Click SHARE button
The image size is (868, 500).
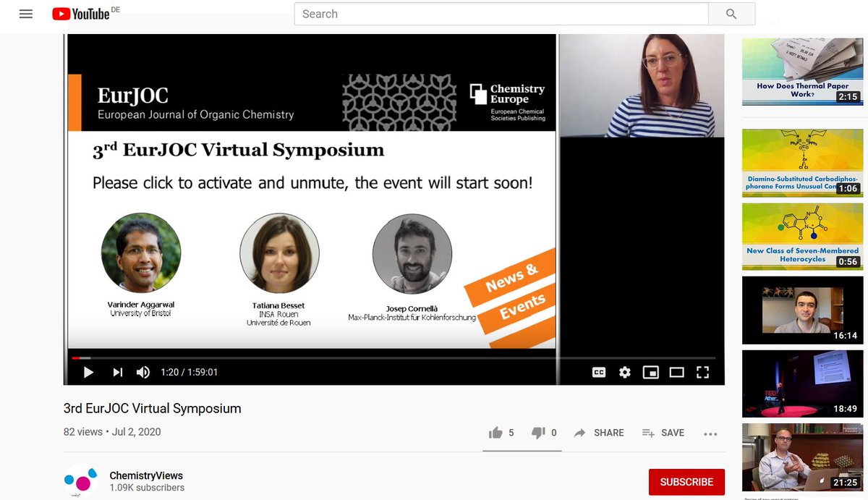coord(599,433)
